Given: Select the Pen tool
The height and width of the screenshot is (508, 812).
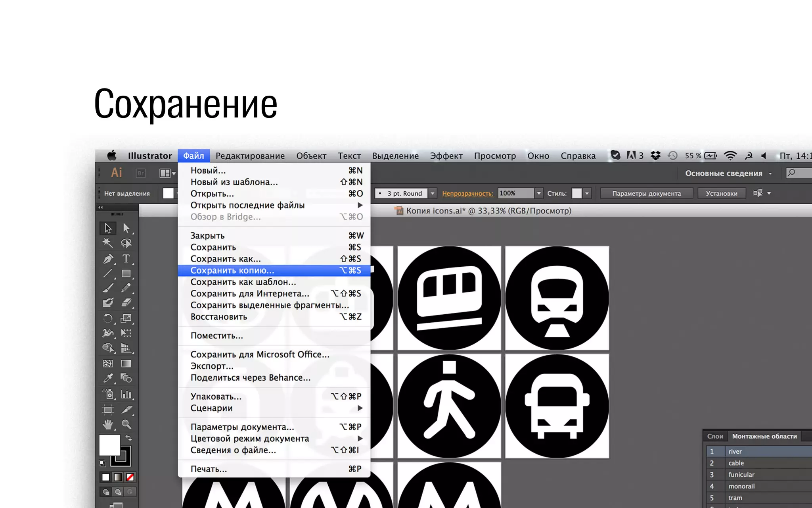Looking at the screenshot, I should click(x=108, y=258).
